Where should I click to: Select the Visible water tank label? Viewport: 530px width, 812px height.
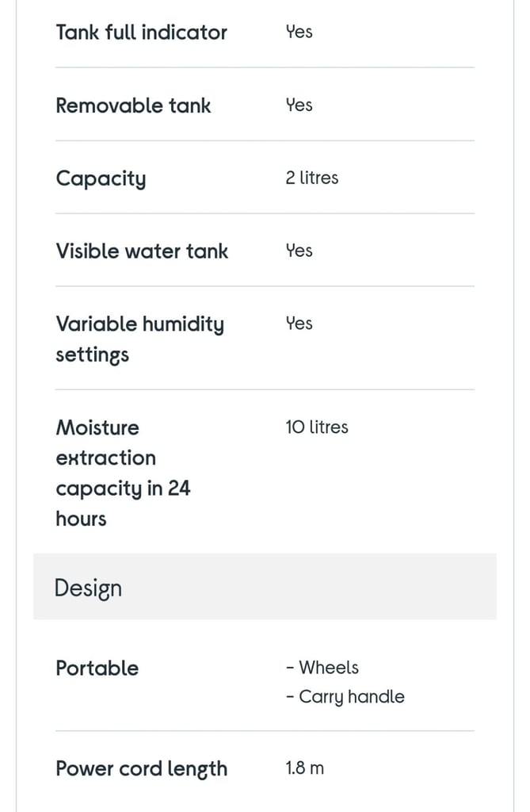coord(142,251)
